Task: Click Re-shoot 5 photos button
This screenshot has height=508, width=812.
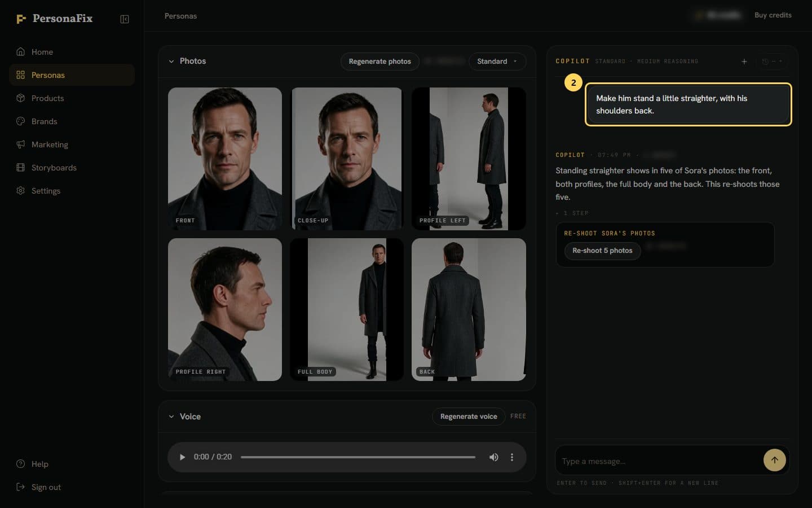Action: pyautogui.click(x=602, y=251)
